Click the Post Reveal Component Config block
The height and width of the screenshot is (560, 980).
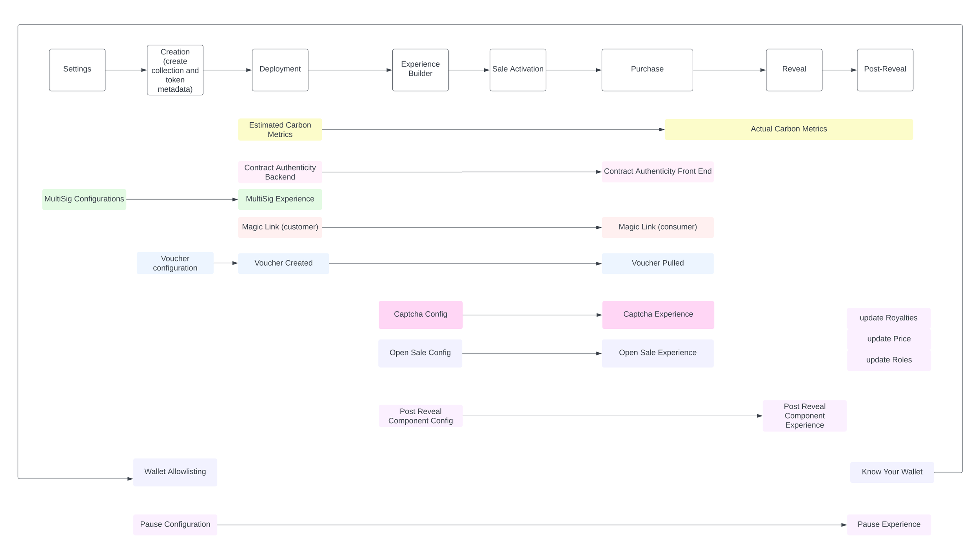[x=420, y=416]
